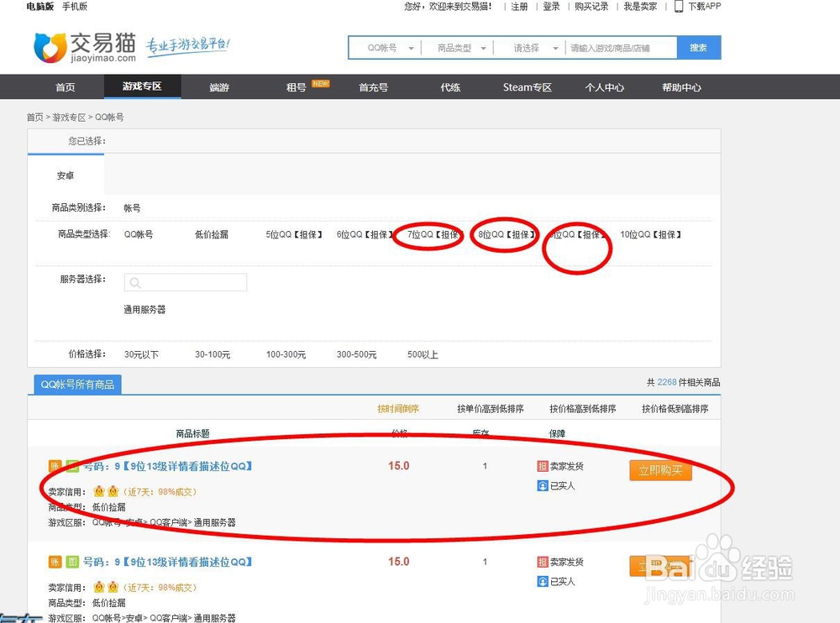Click the jiaoyimao cat logo
This screenshot has width=840, height=623.
point(50,48)
